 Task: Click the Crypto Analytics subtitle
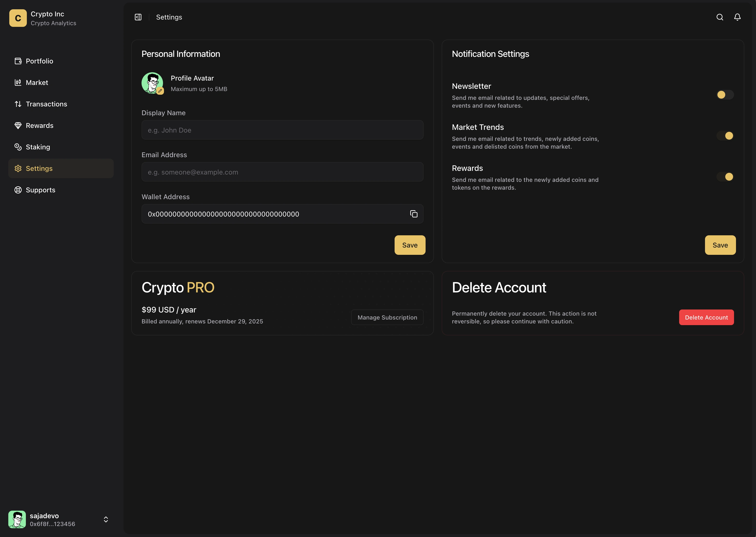click(53, 23)
